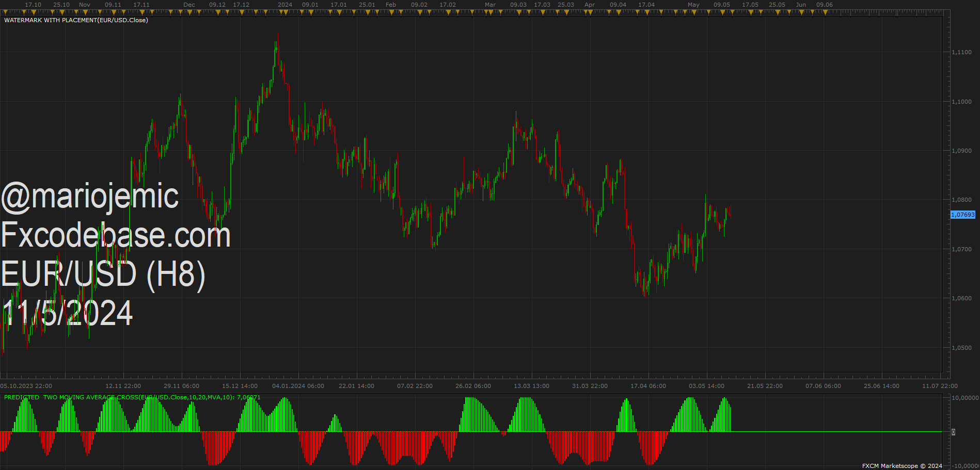The width and height of the screenshot is (980, 470).
Task: Click the 05.10.2023 22:00 time label
Action: [26, 386]
